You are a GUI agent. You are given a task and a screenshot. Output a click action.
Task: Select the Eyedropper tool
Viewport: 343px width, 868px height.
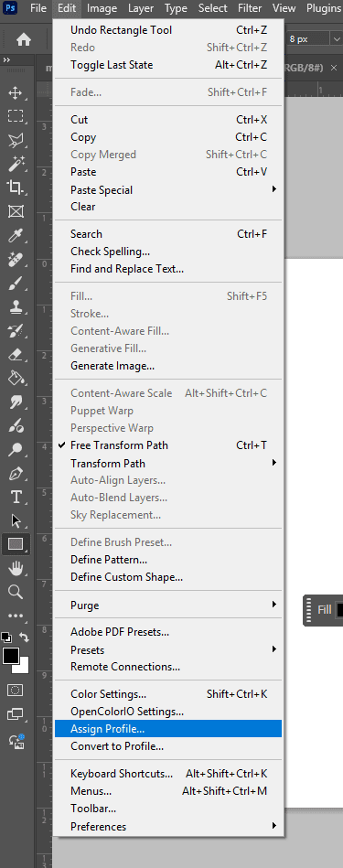16,235
